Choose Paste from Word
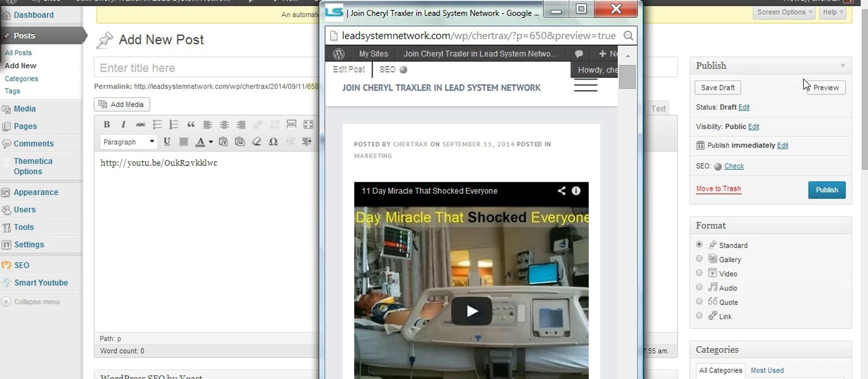Screen dimensions: 868x379 (240, 142)
